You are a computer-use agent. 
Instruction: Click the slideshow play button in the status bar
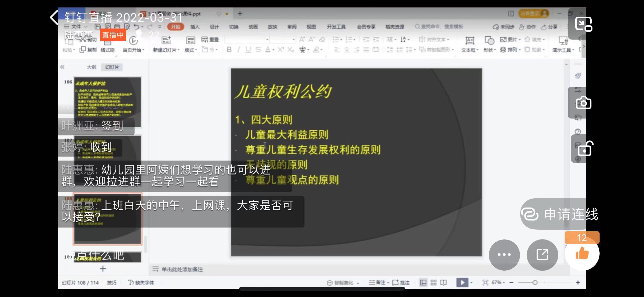462,282
